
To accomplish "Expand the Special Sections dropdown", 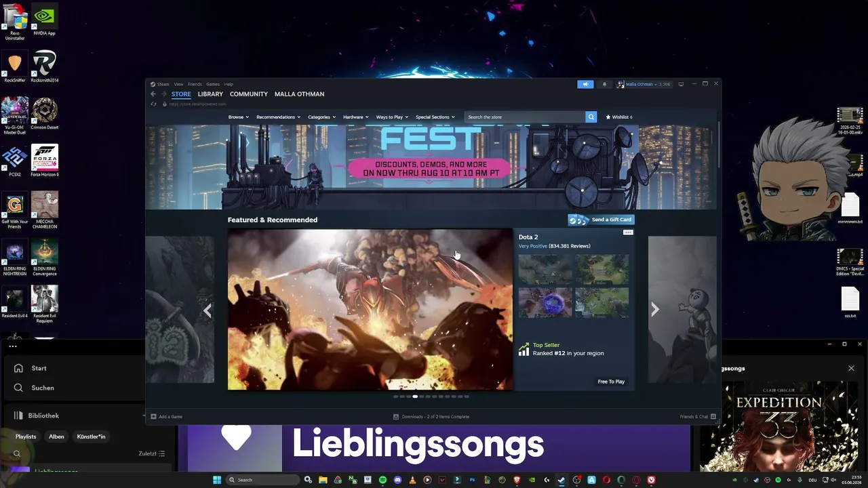I will point(435,117).
